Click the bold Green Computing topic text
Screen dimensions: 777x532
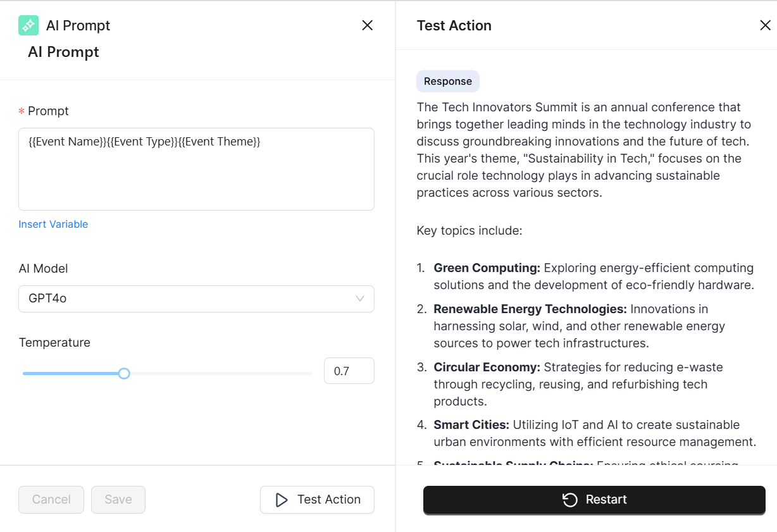pos(487,268)
